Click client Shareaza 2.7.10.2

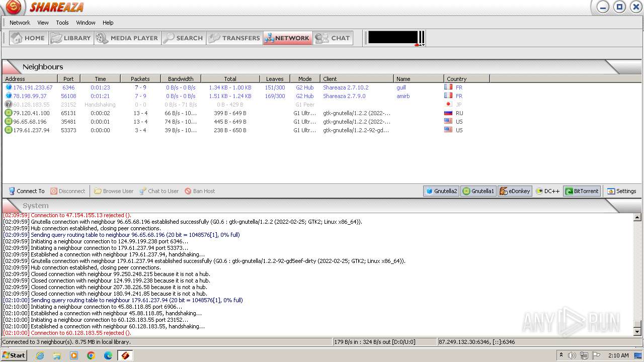(346, 87)
